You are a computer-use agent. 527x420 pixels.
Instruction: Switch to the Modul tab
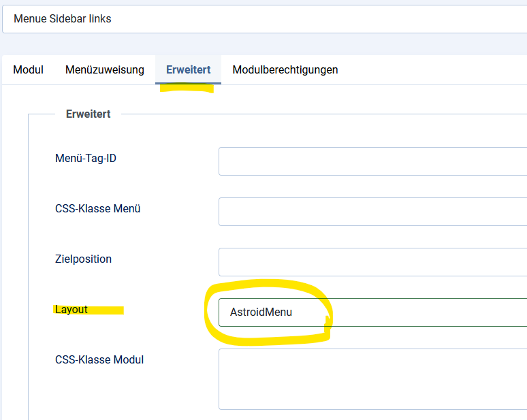click(29, 69)
